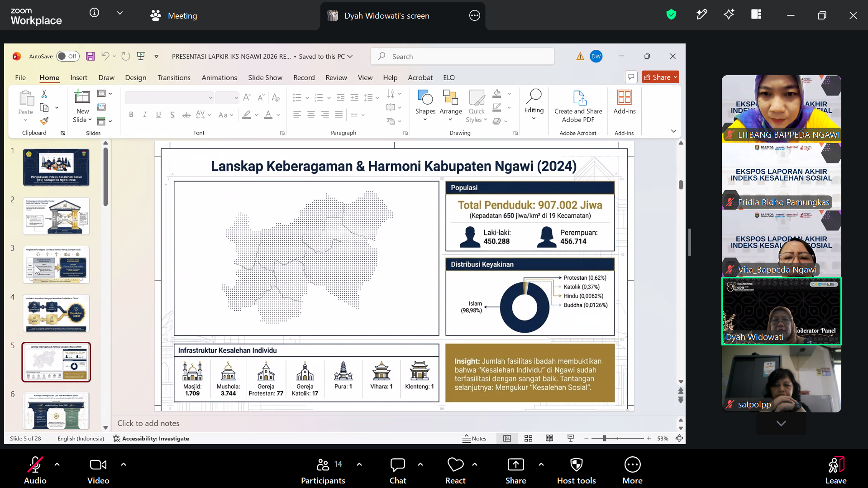
Task: Click Create and Share Adobe PDF
Action: pyautogui.click(x=578, y=107)
